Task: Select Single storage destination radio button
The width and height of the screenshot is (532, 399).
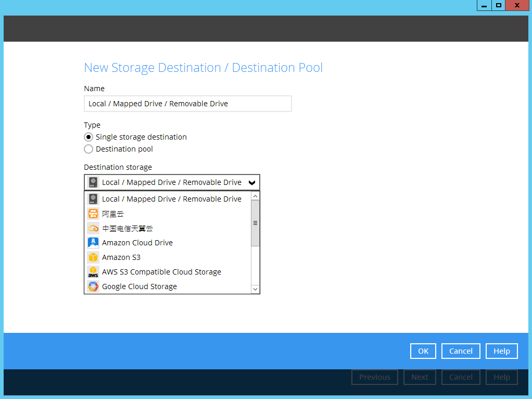Action: tap(88, 137)
